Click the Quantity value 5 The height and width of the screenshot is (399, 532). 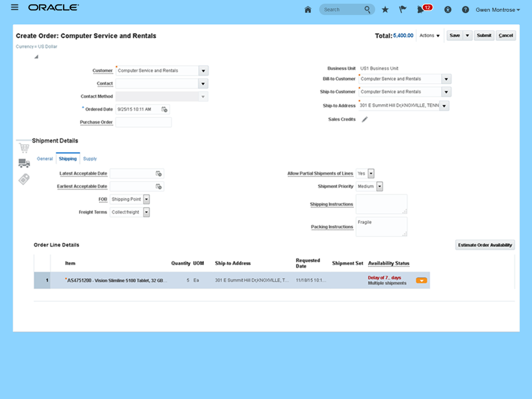(188, 280)
